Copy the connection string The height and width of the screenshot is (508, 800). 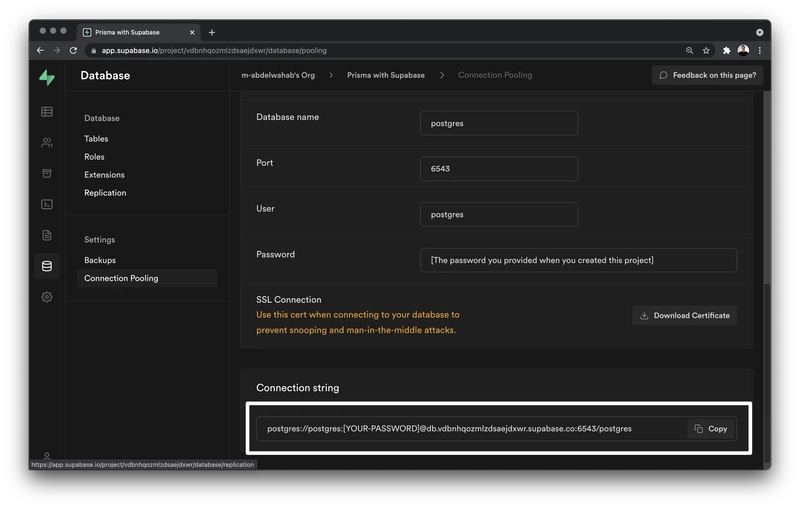click(711, 429)
